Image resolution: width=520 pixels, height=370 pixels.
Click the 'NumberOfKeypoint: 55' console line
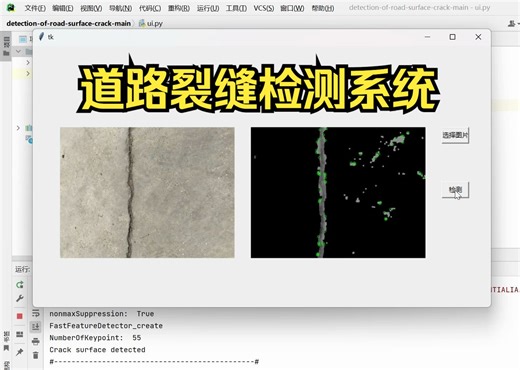pos(95,338)
